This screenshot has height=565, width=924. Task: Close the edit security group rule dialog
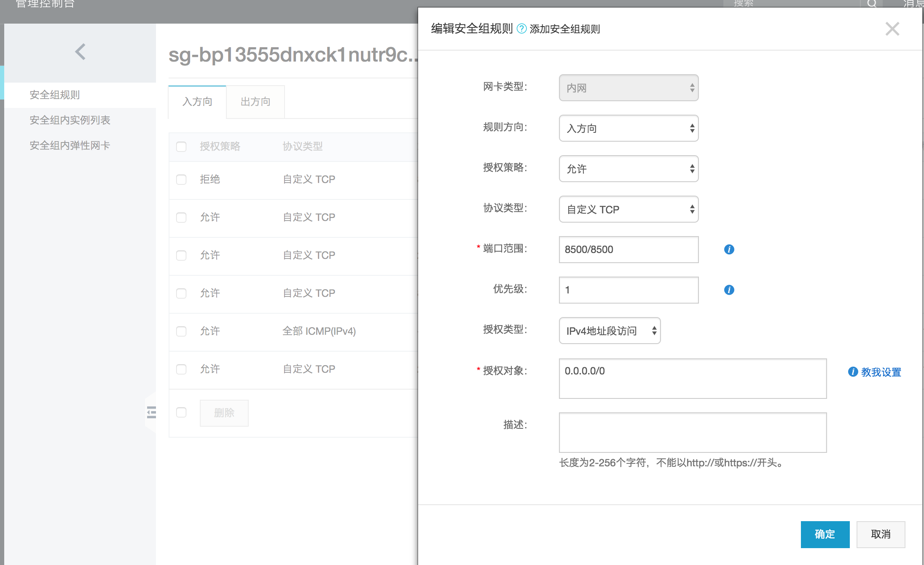[892, 29]
